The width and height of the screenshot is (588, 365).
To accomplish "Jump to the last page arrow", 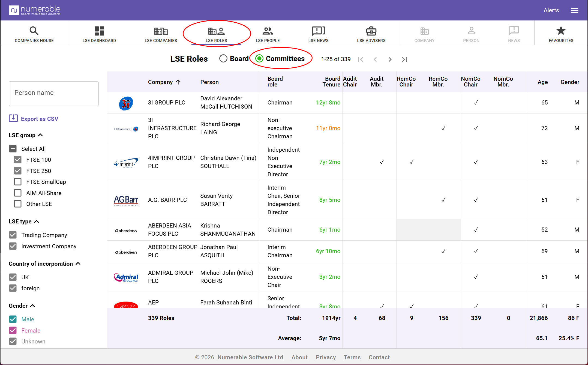I will [405, 59].
